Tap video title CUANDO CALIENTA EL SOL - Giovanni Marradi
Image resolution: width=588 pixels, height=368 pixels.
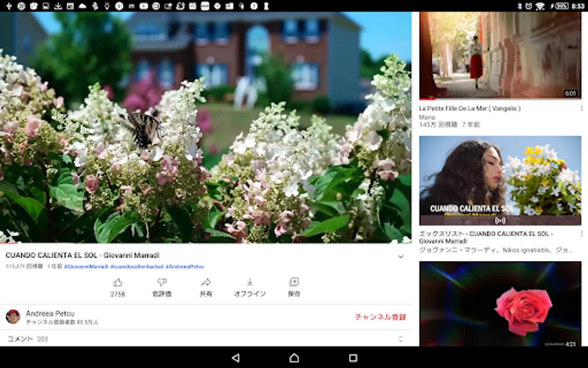(82, 255)
